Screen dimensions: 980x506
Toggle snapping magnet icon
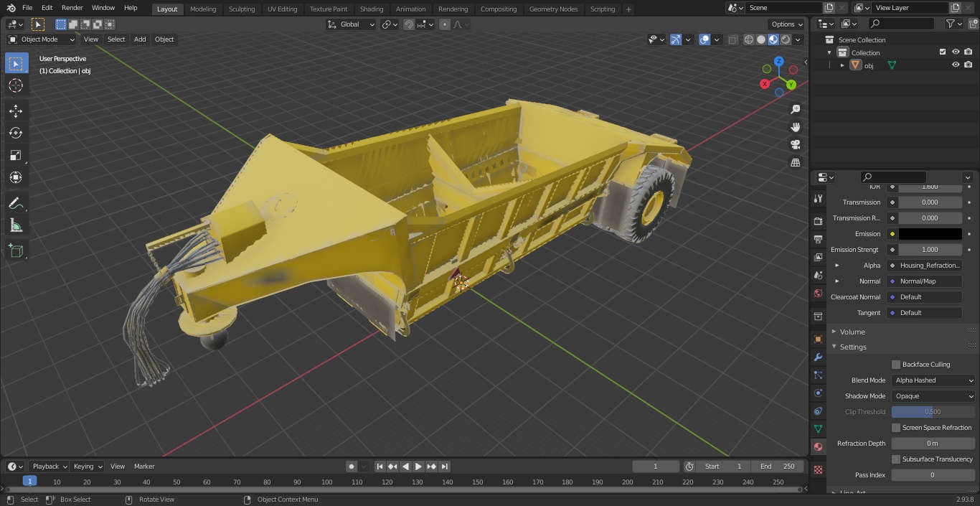tap(409, 24)
